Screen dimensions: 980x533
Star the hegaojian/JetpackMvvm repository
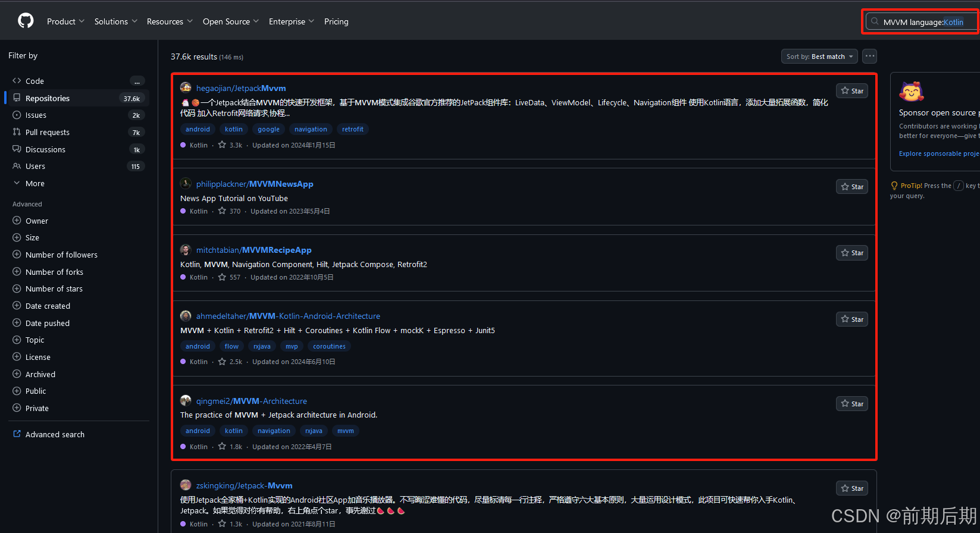pos(852,91)
